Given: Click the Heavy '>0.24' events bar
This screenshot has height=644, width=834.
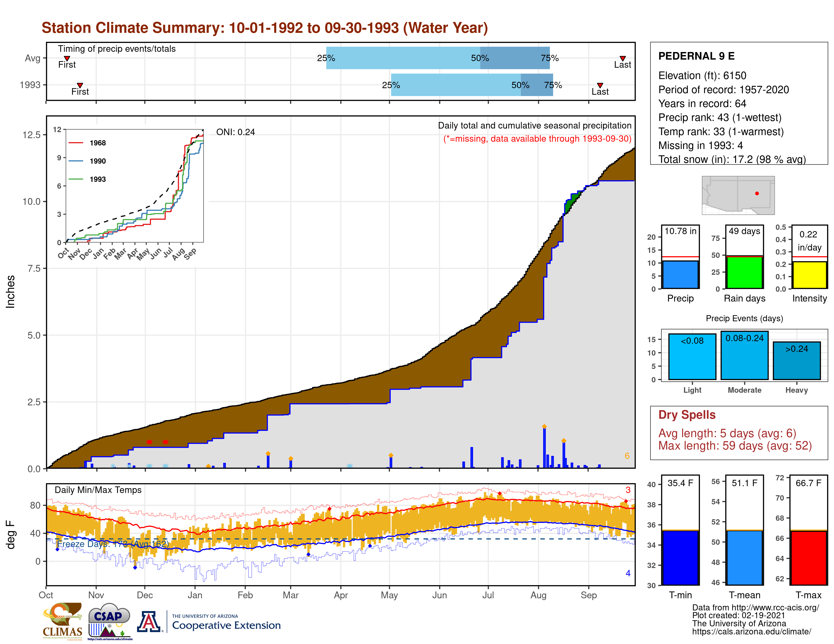Looking at the screenshot, I should [x=797, y=361].
